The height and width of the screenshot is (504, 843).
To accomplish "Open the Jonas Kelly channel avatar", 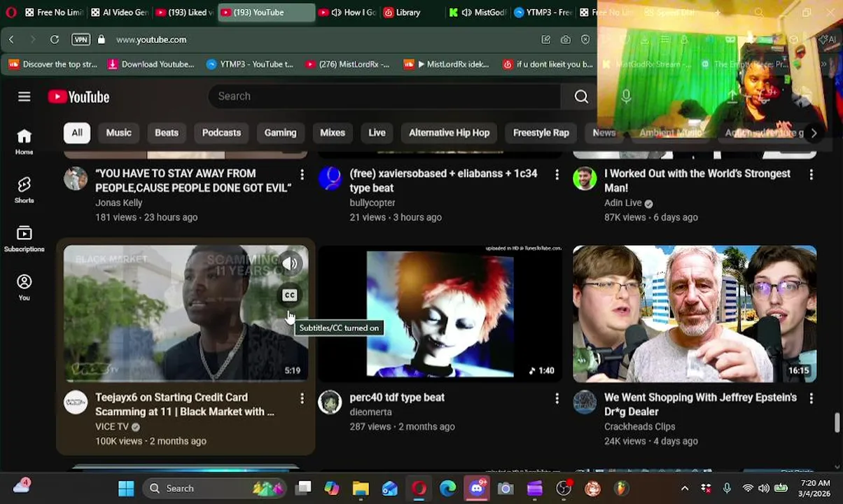I will coord(76,178).
